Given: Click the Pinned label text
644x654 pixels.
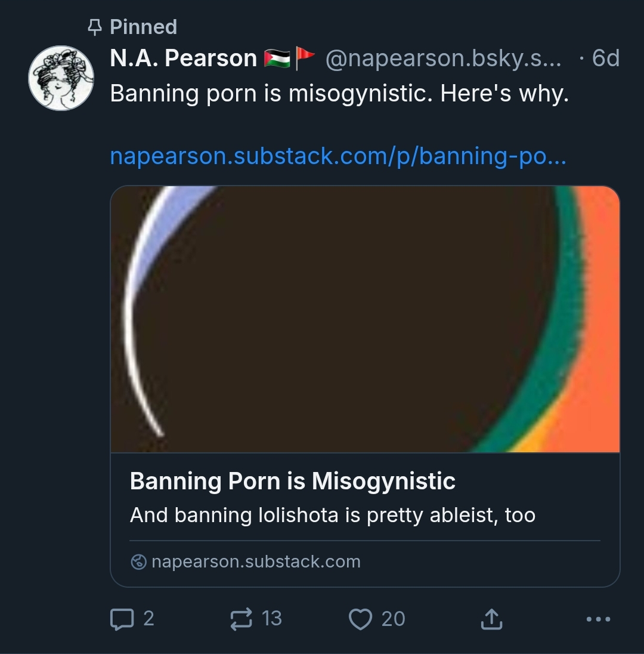Looking at the screenshot, I should [x=143, y=27].
